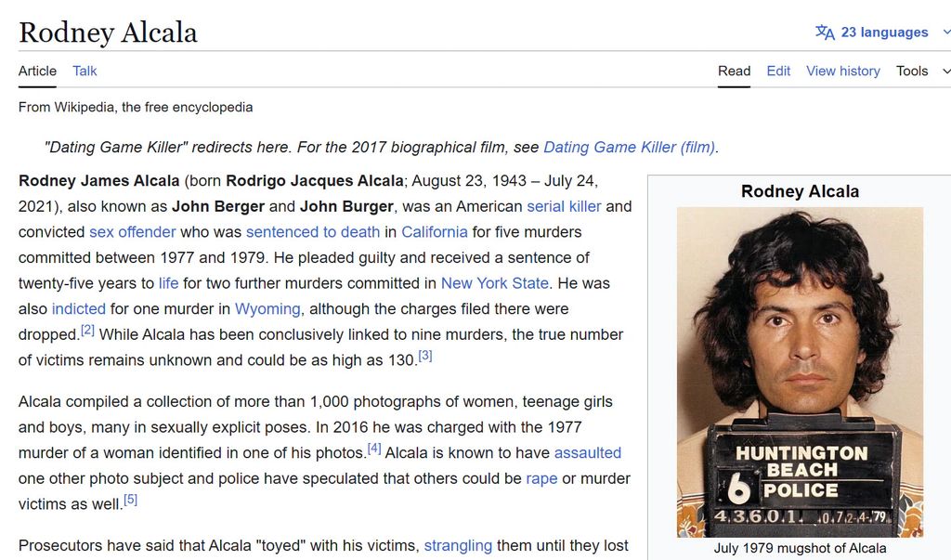Go to the California article link
Image resolution: width=951 pixels, height=560 pixels.
434,232
